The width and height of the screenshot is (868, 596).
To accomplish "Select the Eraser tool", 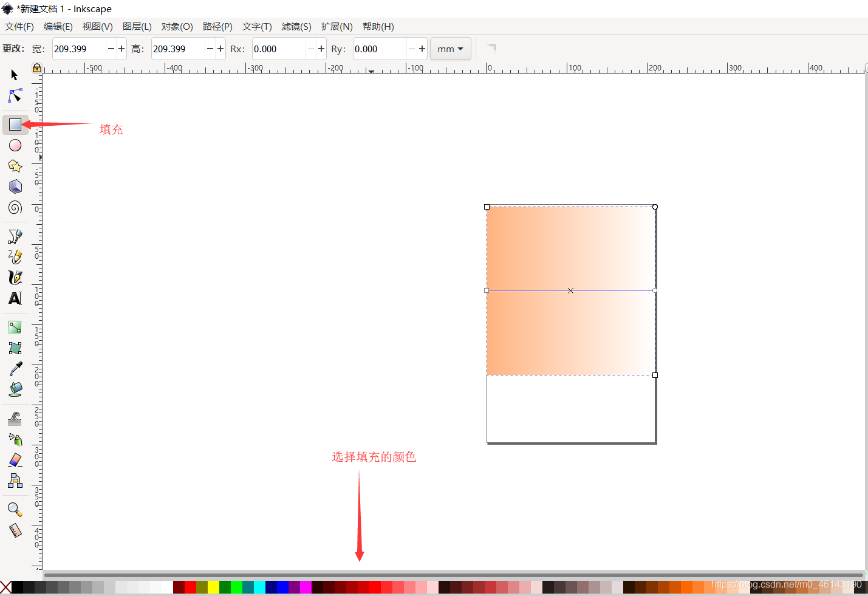I will pos(15,459).
